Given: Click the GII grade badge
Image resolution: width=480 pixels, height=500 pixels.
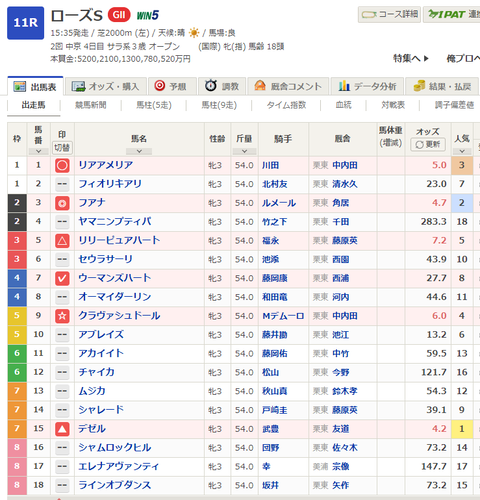Looking at the screenshot, I should coord(119,15).
